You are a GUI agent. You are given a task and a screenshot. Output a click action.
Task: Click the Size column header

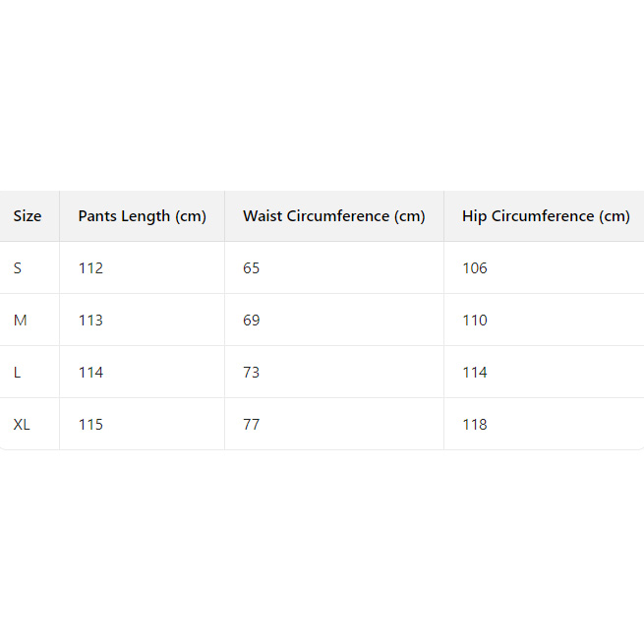click(28, 216)
